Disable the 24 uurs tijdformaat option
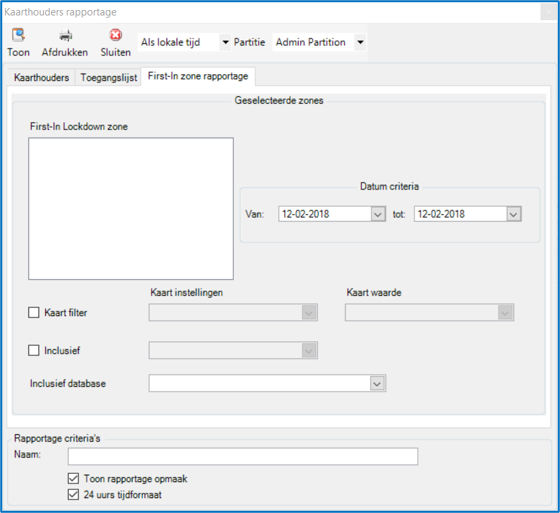The height and width of the screenshot is (513, 560). pyautogui.click(x=73, y=495)
